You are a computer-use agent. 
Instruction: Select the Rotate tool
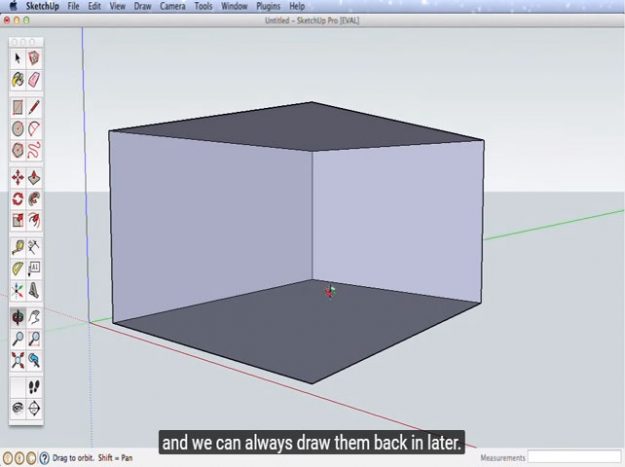pyautogui.click(x=18, y=199)
